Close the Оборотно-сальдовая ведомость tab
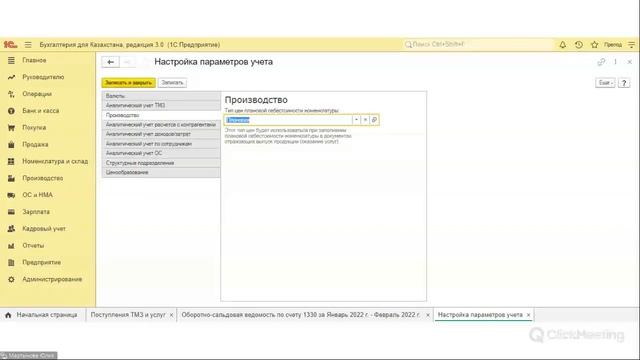Screen dimensions: 640x360 click(428, 315)
